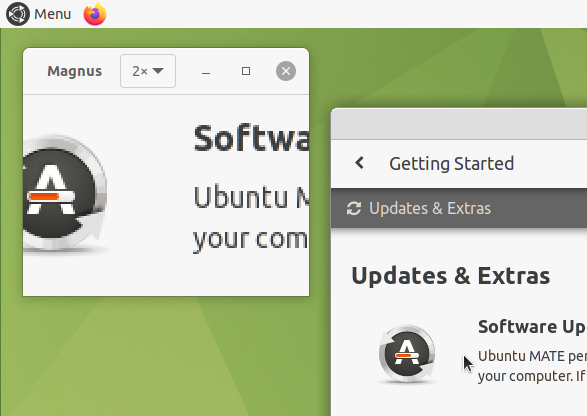The height and width of the screenshot is (416, 587).
Task: Close the Magnus window
Action: (286, 71)
